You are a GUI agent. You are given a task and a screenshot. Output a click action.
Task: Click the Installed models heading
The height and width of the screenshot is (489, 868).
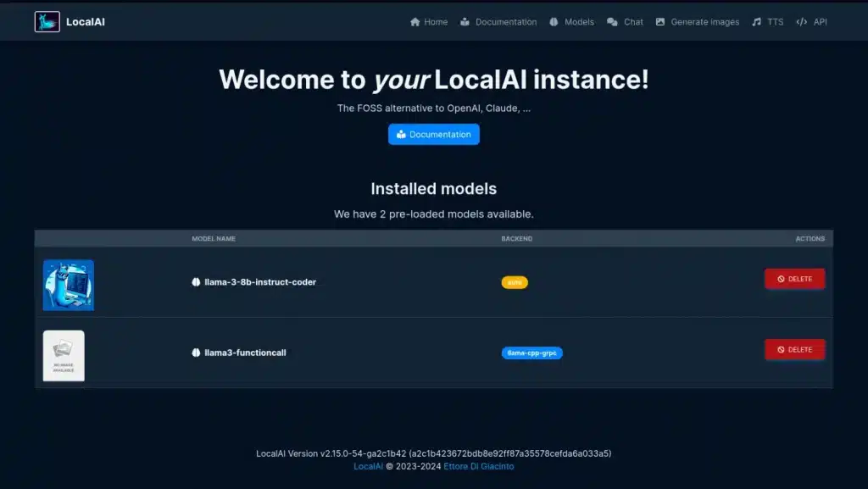coord(433,189)
